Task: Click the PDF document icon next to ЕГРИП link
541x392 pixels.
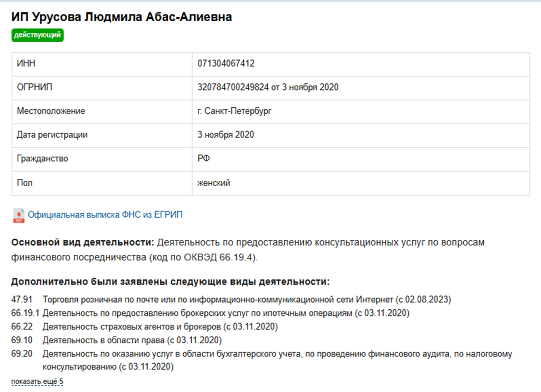Action: (17, 214)
